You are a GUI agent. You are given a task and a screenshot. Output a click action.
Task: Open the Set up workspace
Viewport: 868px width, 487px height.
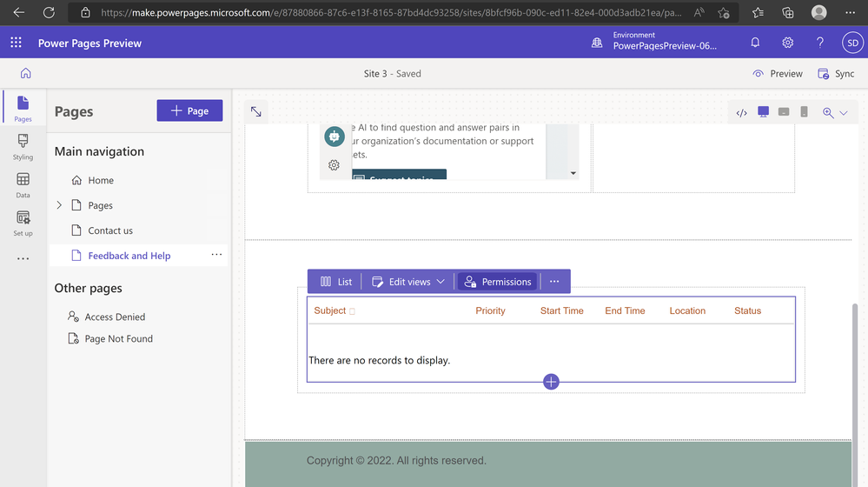23,223
